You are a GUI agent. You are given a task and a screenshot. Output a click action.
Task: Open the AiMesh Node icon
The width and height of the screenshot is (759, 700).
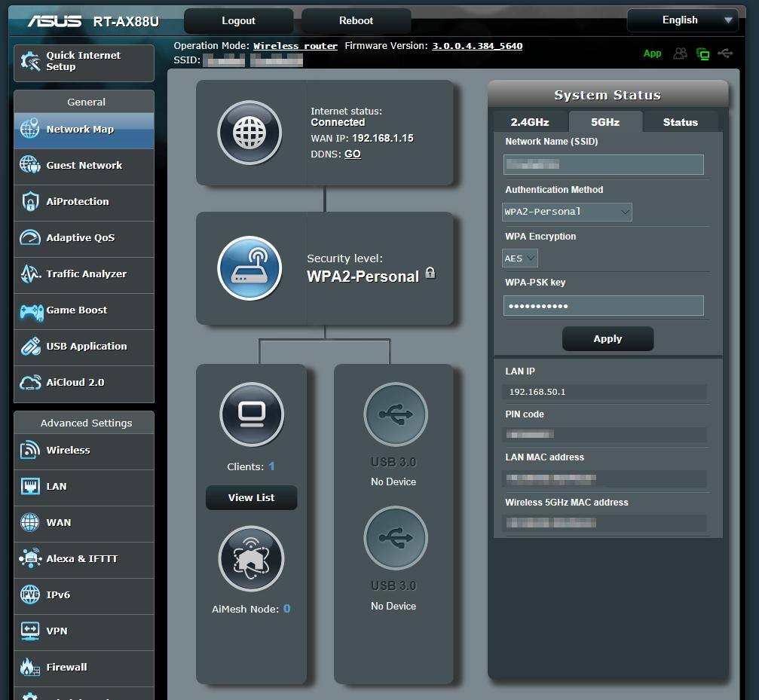(252, 558)
